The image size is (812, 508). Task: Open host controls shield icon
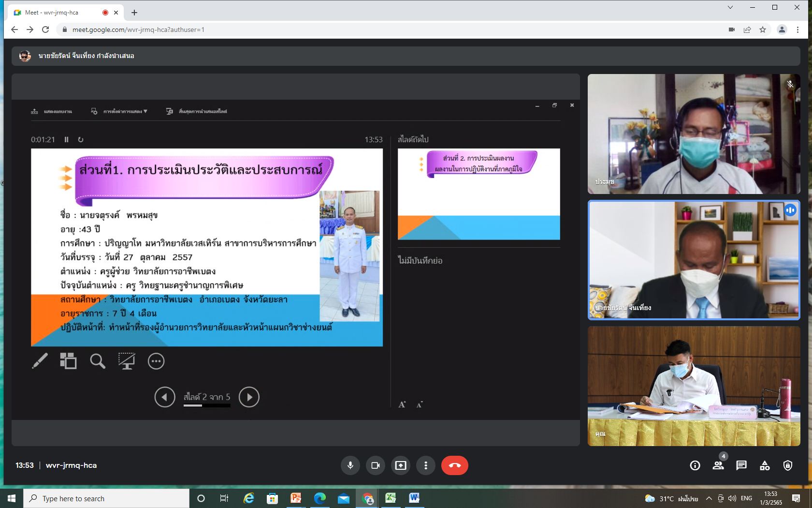pyautogui.click(x=788, y=465)
